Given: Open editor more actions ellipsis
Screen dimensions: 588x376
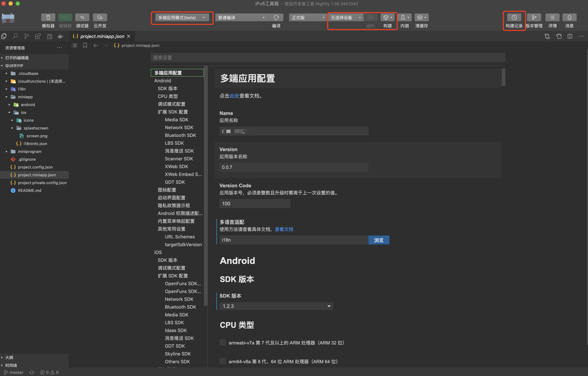Looking at the screenshot, I should [581, 36].
